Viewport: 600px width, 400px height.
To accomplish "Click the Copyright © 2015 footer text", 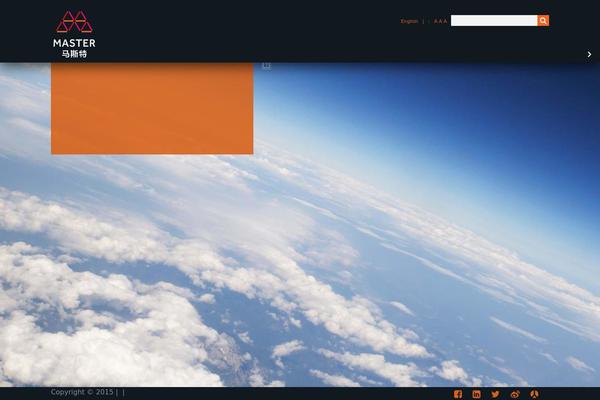I will (82, 392).
